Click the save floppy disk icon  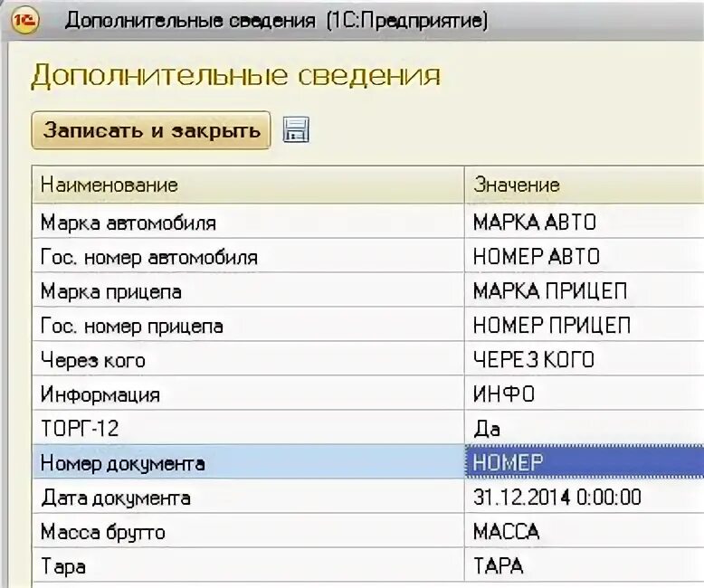point(296,130)
